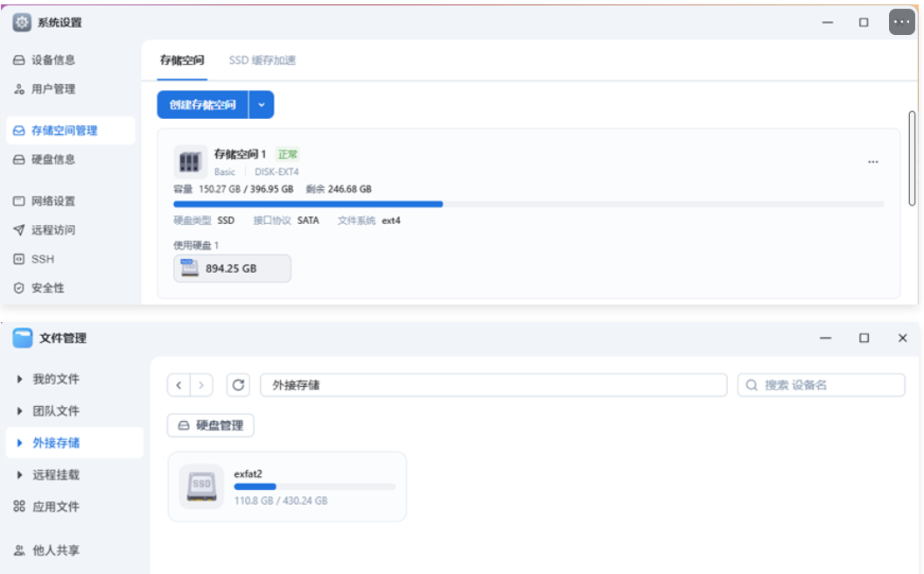This screenshot has width=924, height=574.
Task: Click the 应用文件 grid icon
Action: pos(19,507)
